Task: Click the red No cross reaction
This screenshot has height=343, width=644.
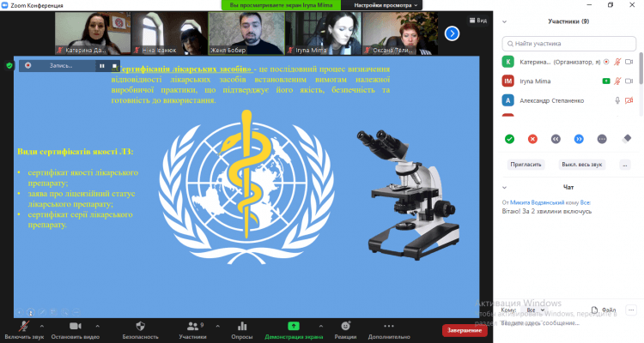Action: pyautogui.click(x=532, y=138)
